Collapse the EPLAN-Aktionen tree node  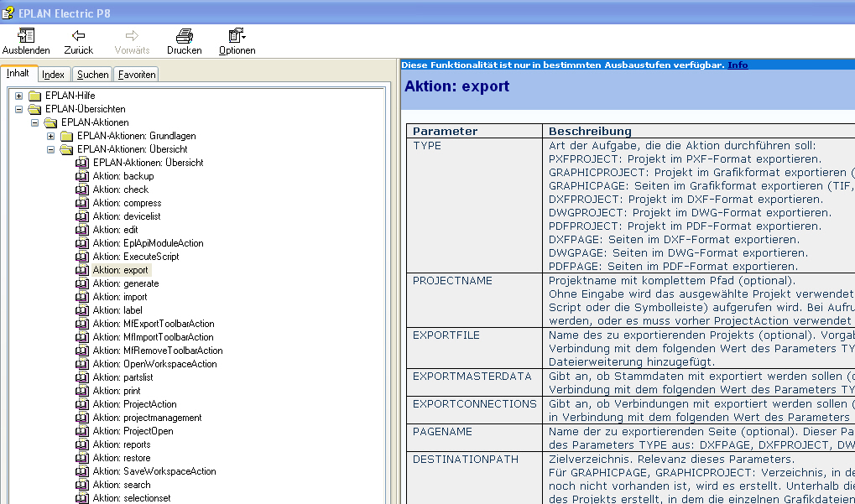35,122
